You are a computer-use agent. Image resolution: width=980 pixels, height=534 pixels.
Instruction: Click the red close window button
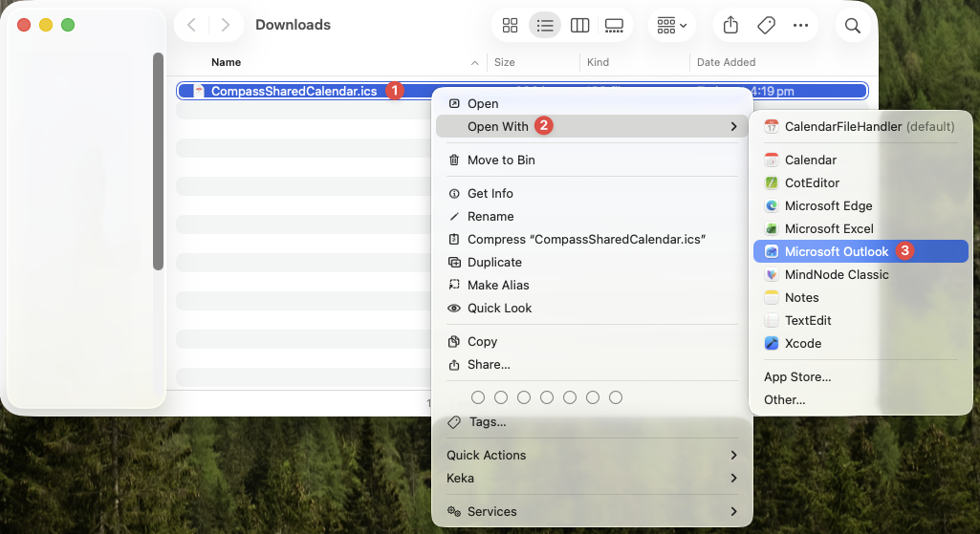point(24,25)
